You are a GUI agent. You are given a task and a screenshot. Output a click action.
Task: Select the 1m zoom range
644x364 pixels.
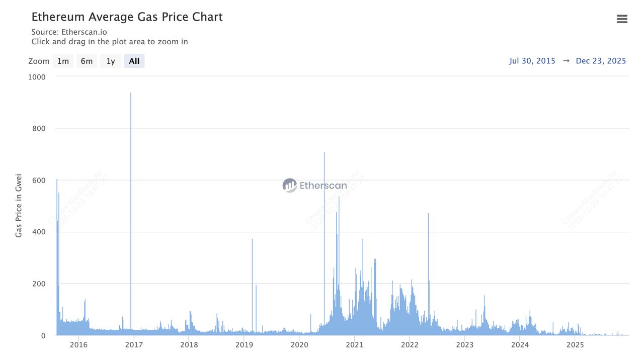point(63,61)
